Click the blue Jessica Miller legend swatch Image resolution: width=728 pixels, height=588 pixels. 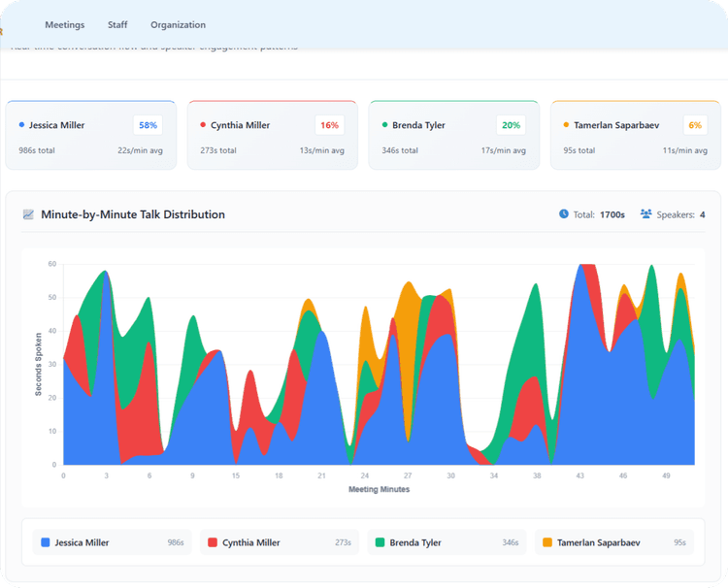tap(45, 542)
